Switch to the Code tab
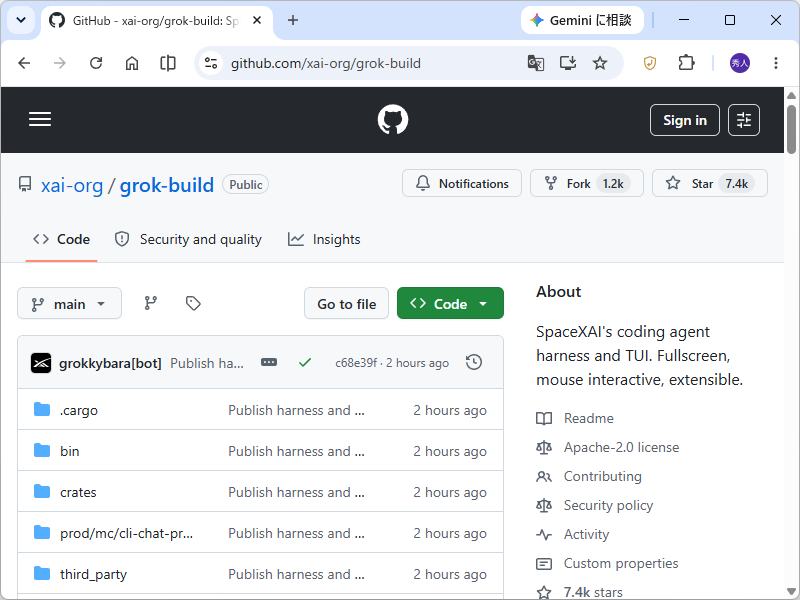The image size is (800, 600). (61, 239)
